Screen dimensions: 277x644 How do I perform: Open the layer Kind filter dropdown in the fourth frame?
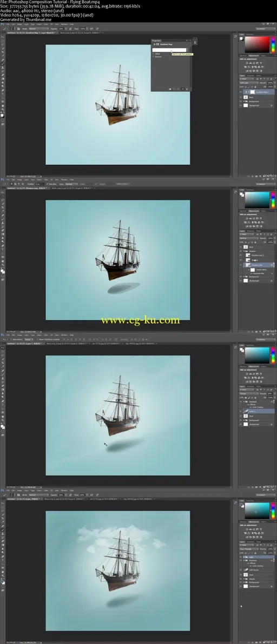point(247,545)
